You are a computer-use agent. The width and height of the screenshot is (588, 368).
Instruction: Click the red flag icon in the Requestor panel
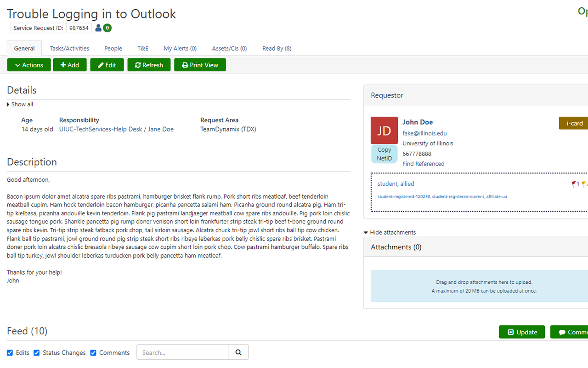[574, 184]
